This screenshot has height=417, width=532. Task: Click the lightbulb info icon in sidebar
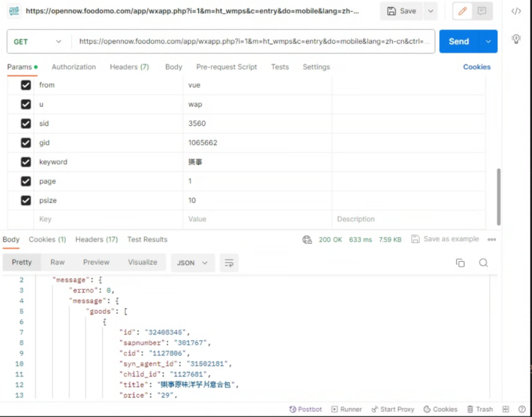[x=516, y=39]
